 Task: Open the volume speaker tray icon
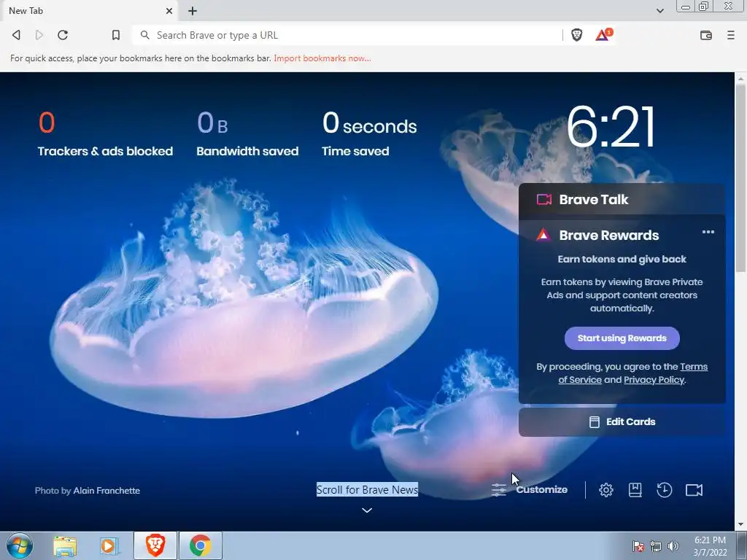673,546
